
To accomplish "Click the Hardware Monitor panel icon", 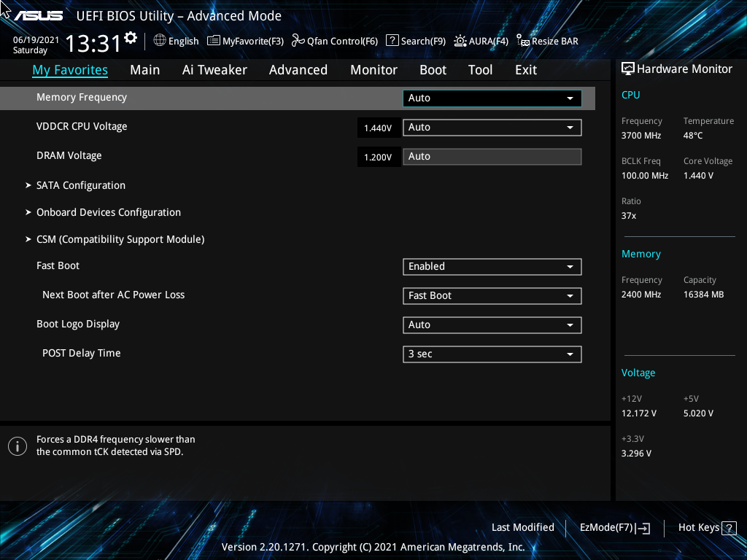I will pyautogui.click(x=628, y=68).
